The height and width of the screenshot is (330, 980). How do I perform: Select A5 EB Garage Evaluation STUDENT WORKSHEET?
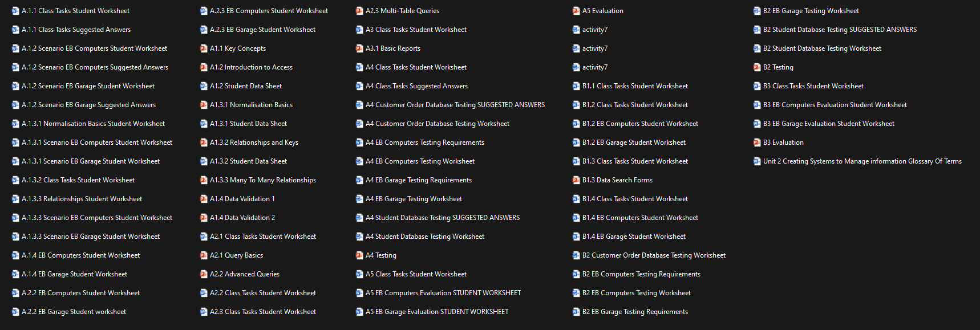437,312
